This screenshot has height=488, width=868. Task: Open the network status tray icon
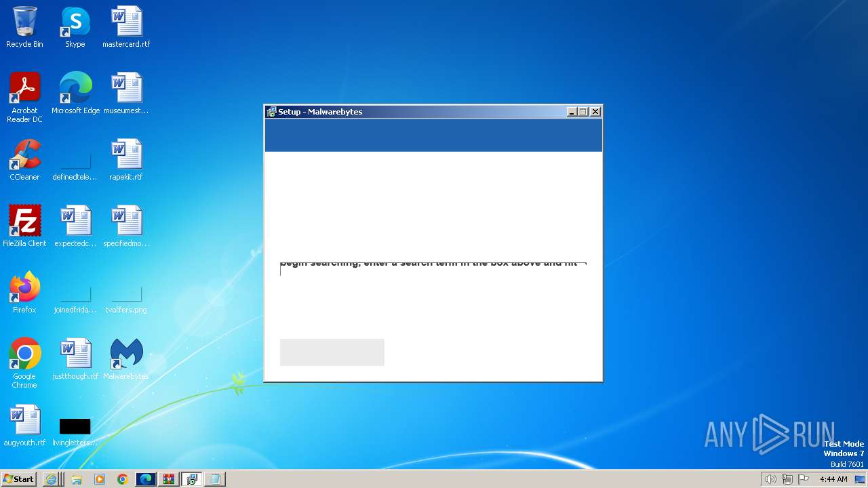pyautogui.click(x=787, y=479)
